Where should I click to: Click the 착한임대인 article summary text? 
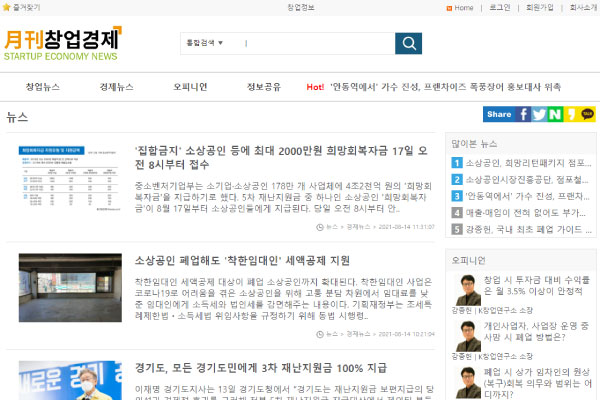point(284,299)
